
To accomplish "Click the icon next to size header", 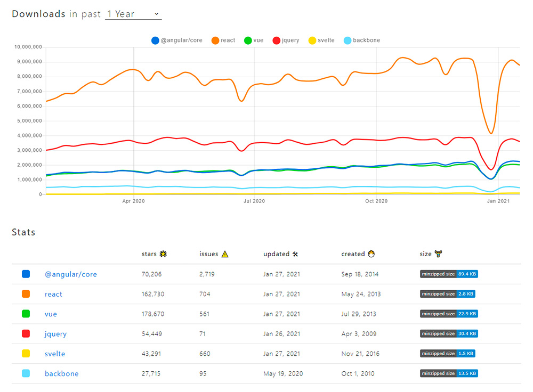I will point(438,254).
